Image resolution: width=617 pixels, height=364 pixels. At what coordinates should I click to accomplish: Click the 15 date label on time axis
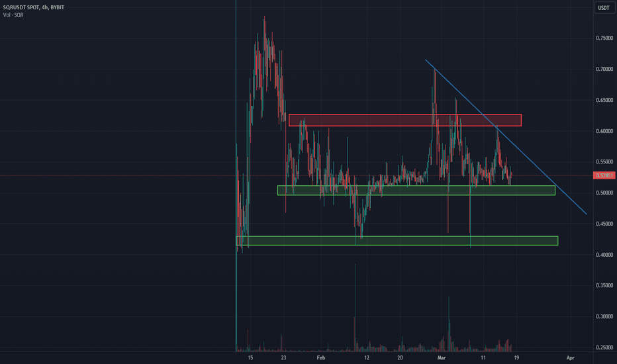click(250, 357)
